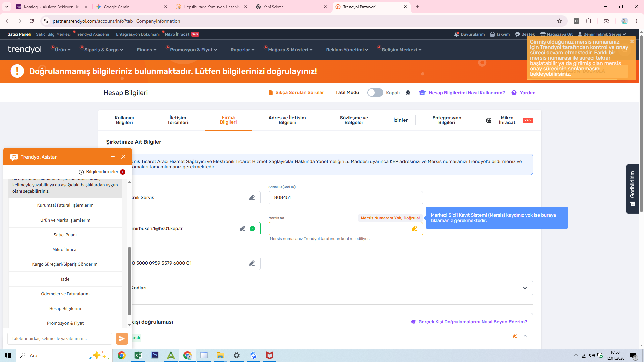Open Photoshop from the taskbar
The height and width of the screenshot is (362, 644).
[155, 355]
